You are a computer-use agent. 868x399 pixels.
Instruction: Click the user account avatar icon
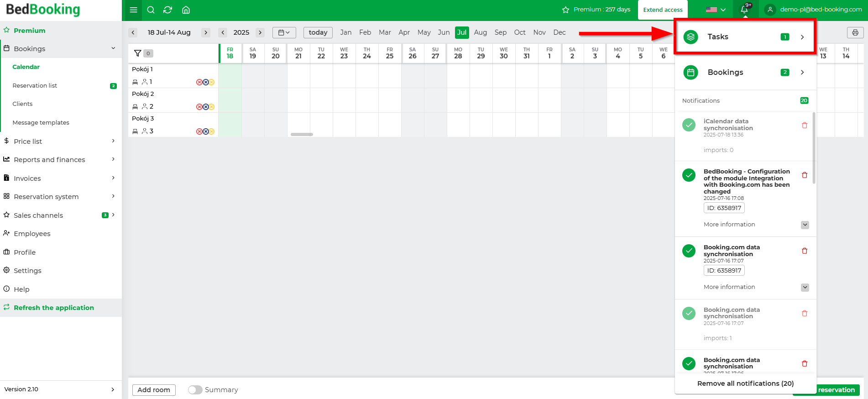point(770,10)
